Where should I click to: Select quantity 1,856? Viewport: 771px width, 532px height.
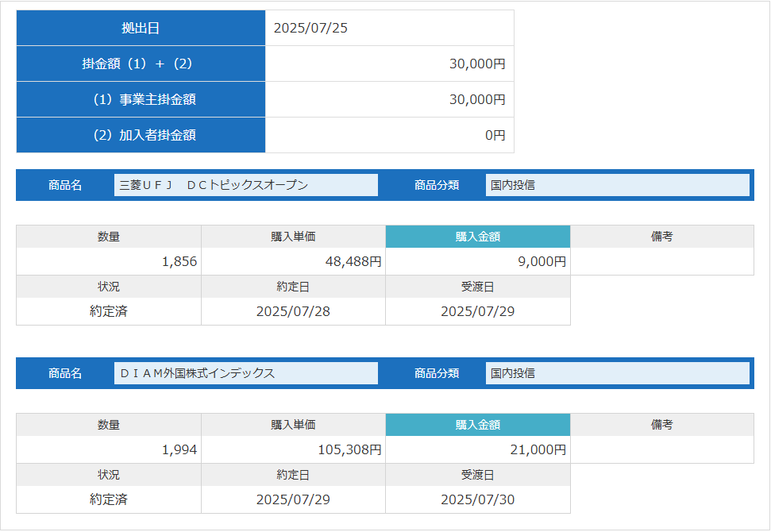click(179, 261)
